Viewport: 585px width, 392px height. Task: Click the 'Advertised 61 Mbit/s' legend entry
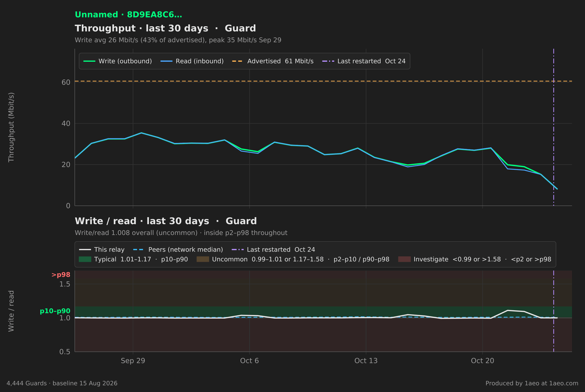(x=273, y=61)
